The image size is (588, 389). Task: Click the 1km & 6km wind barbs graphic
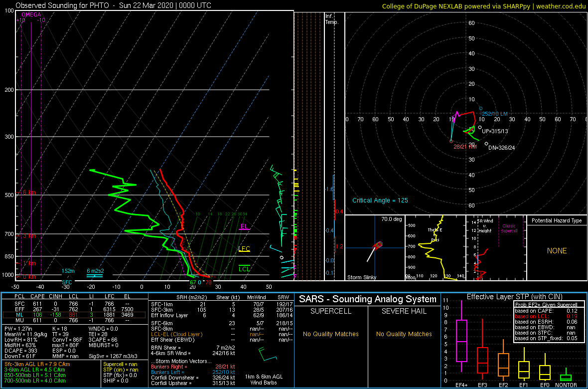coord(268,354)
